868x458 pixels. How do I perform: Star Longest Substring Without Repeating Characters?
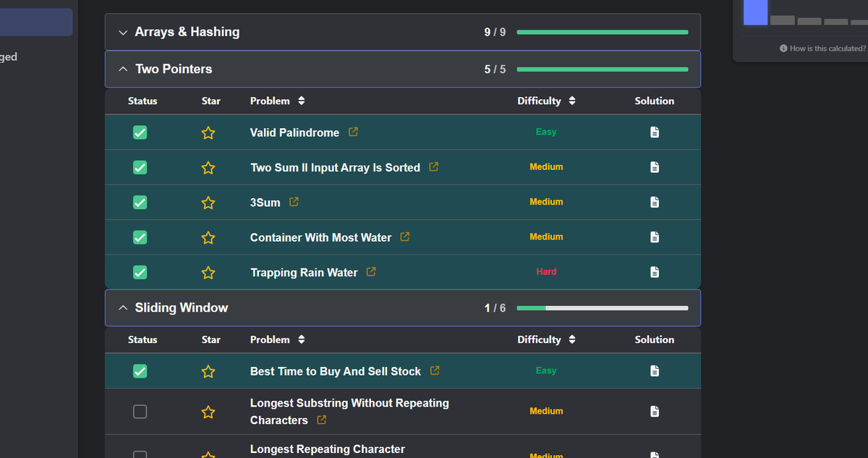(208, 412)
